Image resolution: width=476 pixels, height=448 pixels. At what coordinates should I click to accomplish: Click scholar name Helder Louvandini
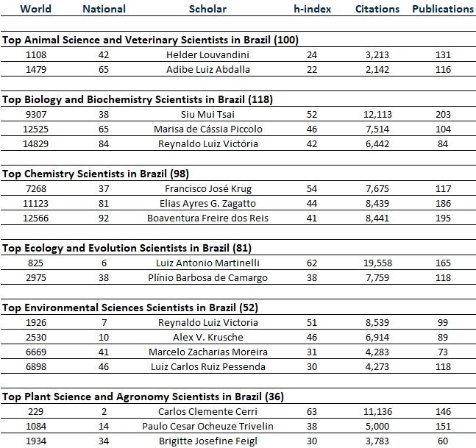click(x=207, y=54)
